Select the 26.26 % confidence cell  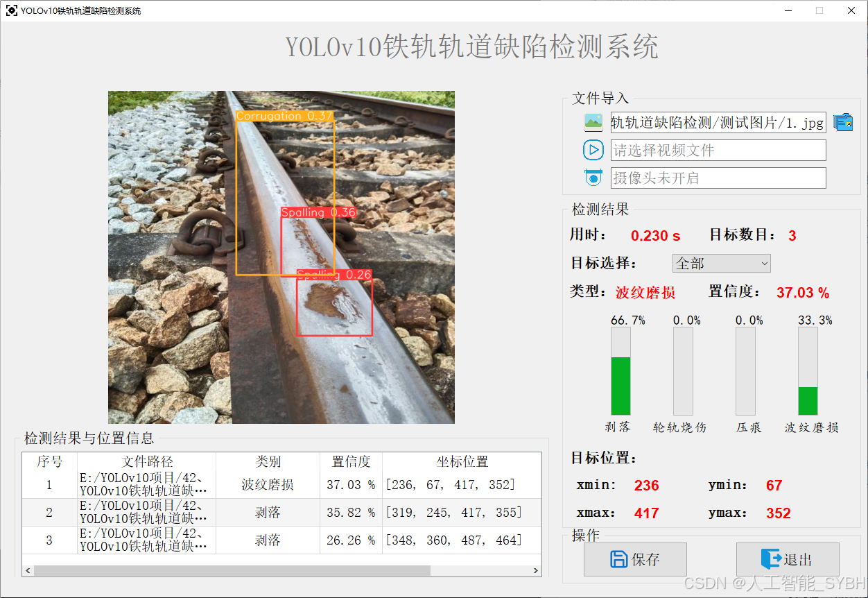point(351,540)
